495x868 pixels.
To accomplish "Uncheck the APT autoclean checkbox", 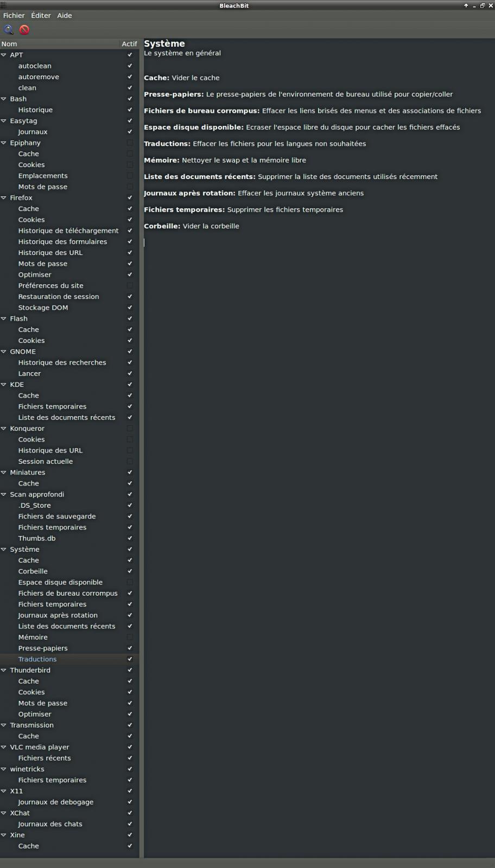I will pyautogui.click(x=130, y=66).
